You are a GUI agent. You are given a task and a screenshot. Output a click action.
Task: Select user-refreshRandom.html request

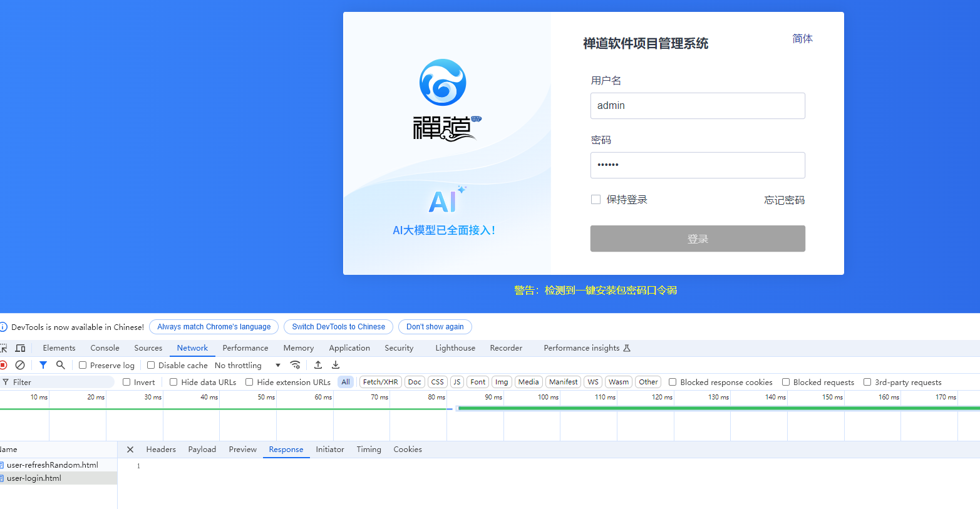[x=58, y=465]
